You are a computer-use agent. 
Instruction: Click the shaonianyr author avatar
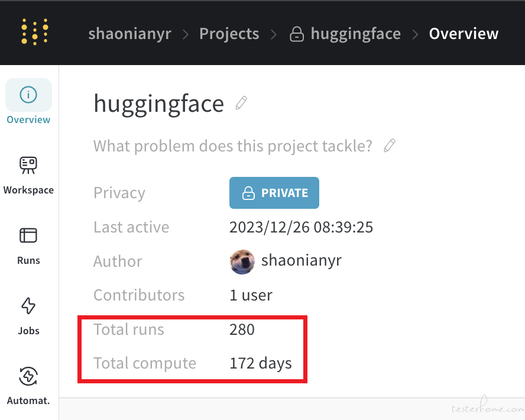(x=242, y=261)
